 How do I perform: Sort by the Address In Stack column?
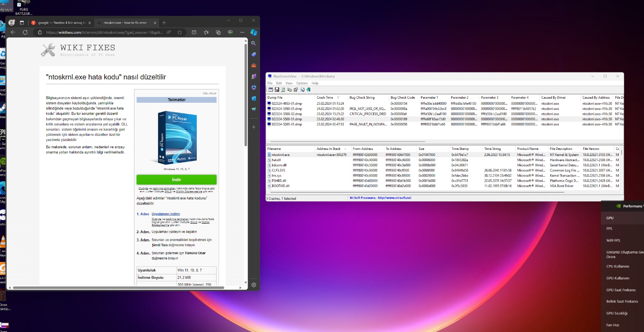(328, 149)
